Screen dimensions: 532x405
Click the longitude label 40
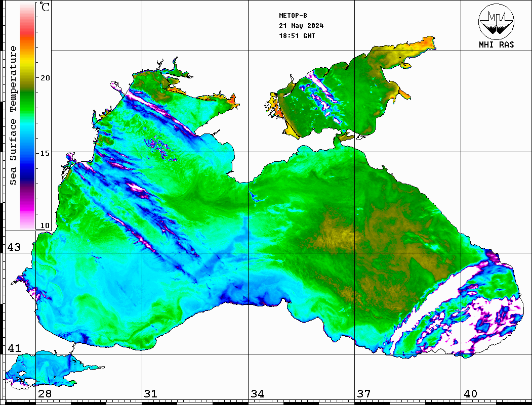pyautogui.click(x=470, y=394)
